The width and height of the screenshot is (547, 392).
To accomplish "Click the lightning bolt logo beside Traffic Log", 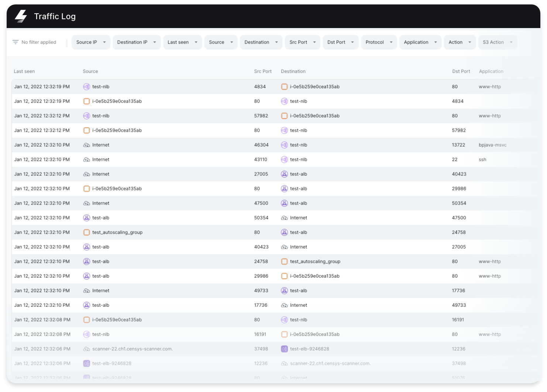I will coord(21,16).
